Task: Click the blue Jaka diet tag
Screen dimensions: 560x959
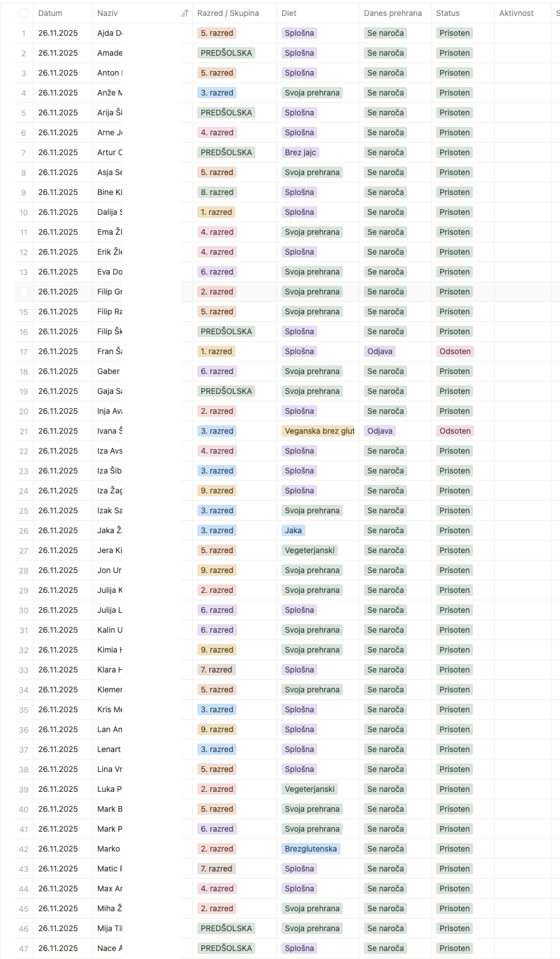Action: [293, 530]
